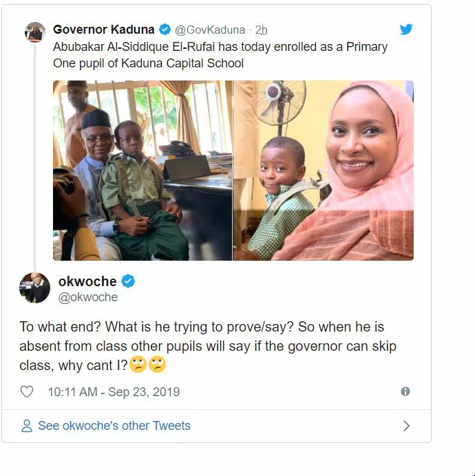
Task: Click the okwoche display name
Action: (x=87, y=281)
